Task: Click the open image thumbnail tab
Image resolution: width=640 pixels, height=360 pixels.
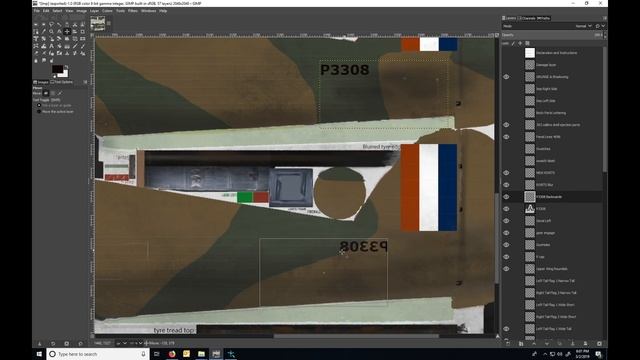Action: (98, 24)
